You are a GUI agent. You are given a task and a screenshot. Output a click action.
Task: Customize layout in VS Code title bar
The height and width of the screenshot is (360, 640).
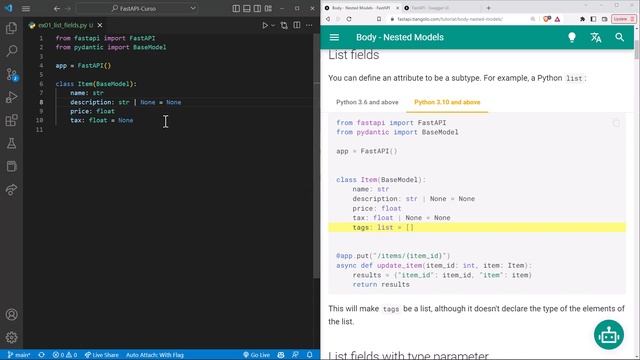tap(268, 9)
